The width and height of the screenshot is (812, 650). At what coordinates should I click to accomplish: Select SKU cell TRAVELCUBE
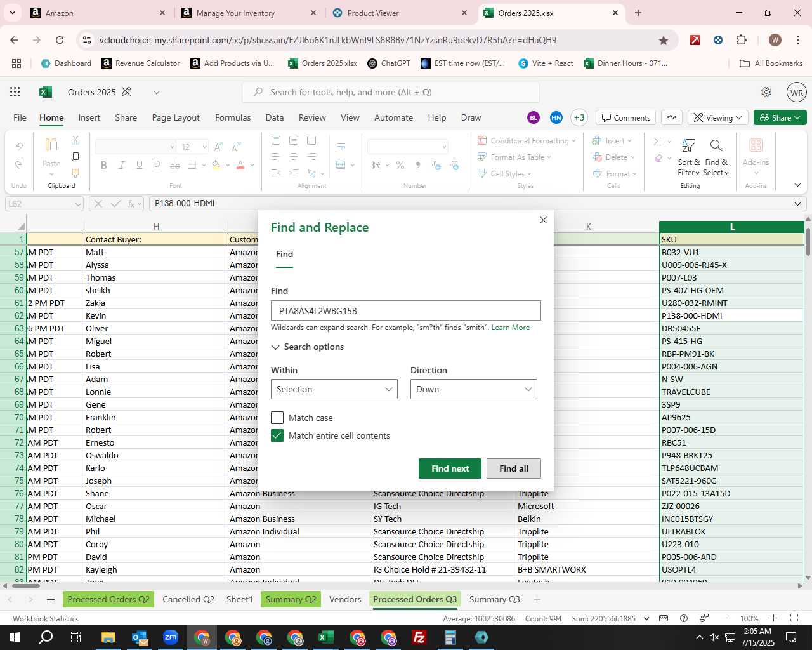(x=732, y=392)
